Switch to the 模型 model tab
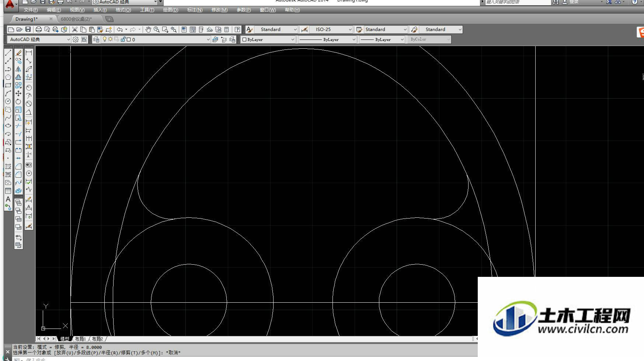The width and height of the screenshot is (644, 361). (x=65, y=338)
